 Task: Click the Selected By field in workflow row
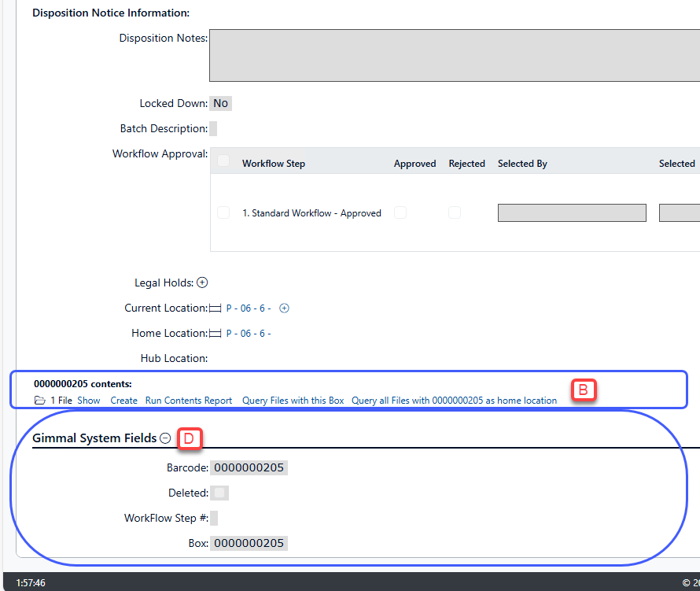pos(572,212)
